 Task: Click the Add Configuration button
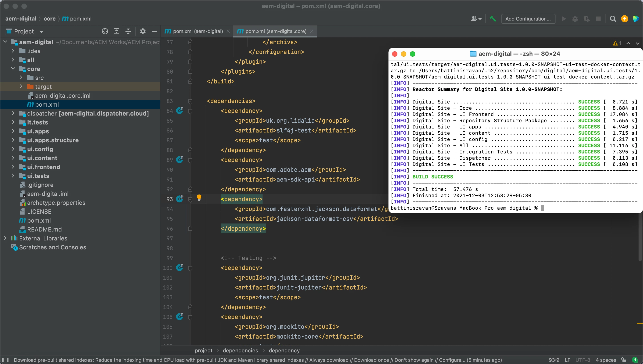(x=528, y=19)
